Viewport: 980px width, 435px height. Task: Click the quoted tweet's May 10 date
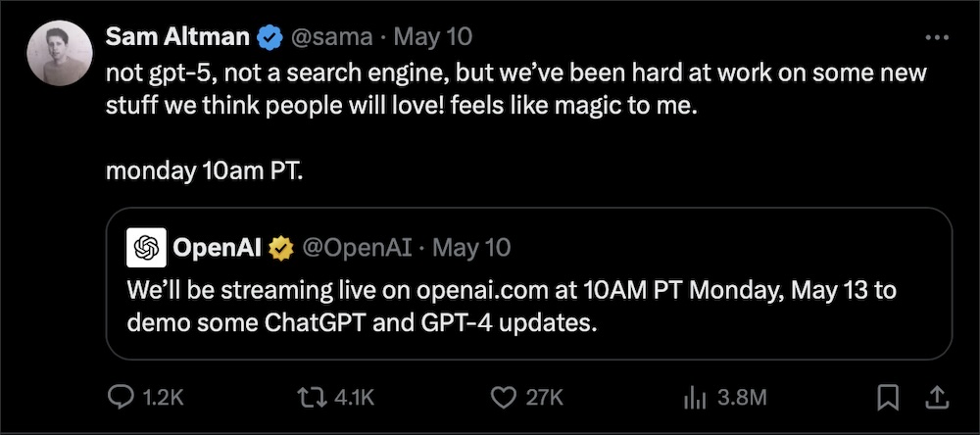(x=474, y=248)
